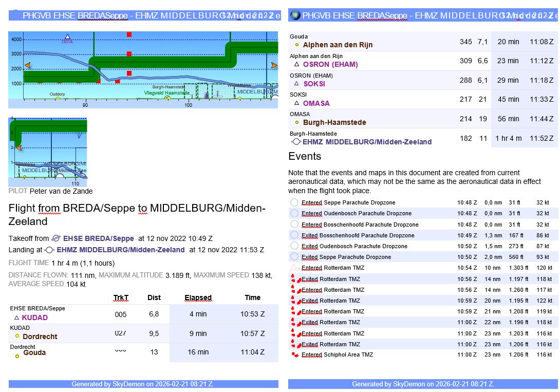Click the small MIDDELBURG profile chart
560x392 pixels.
click(x=47, y=152)
